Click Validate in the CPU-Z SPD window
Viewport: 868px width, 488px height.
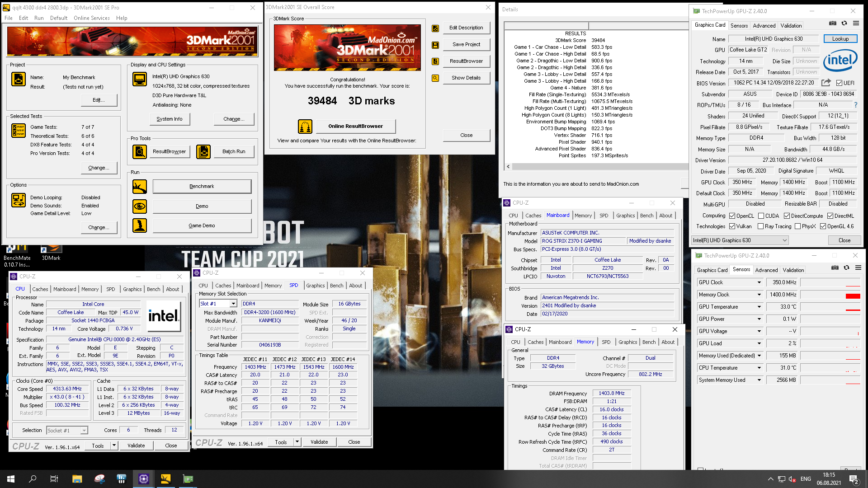(x=319, y=442)
